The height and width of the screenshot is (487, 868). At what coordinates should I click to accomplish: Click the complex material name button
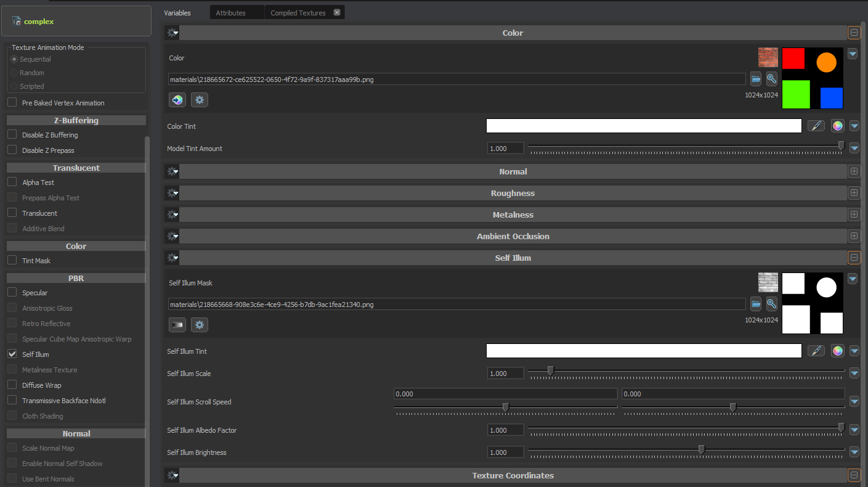click(x=38, y=20)
